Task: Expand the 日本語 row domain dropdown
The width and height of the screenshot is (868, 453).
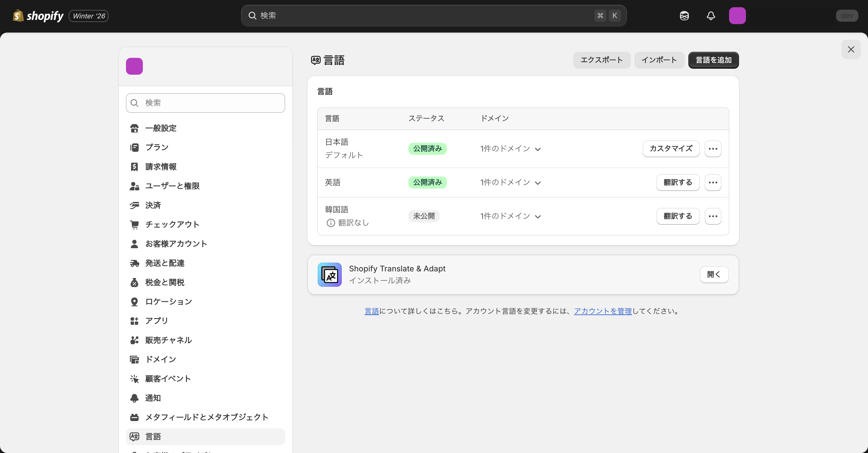Action: point(538,149)
